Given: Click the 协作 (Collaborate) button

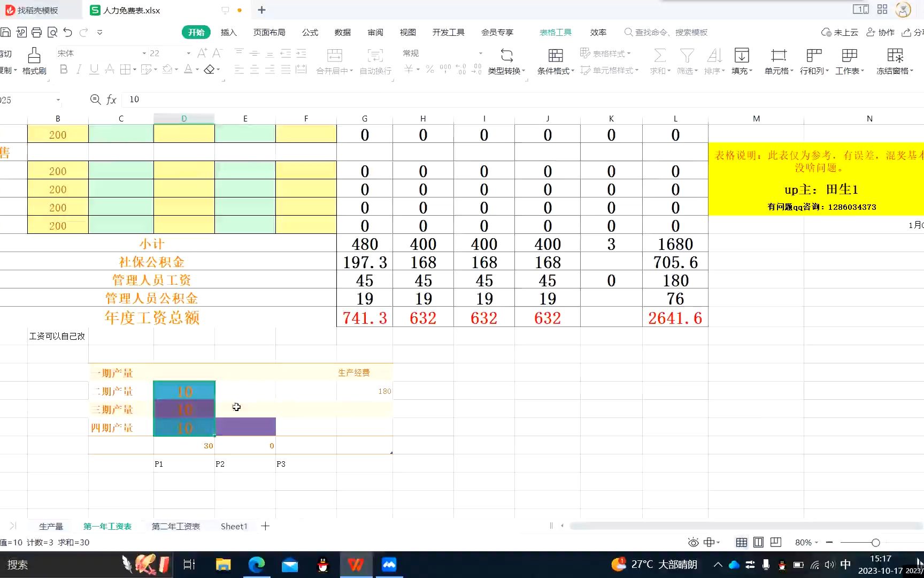Looking at the screenshot, I should pyautogui.click(x=880, y=32).
